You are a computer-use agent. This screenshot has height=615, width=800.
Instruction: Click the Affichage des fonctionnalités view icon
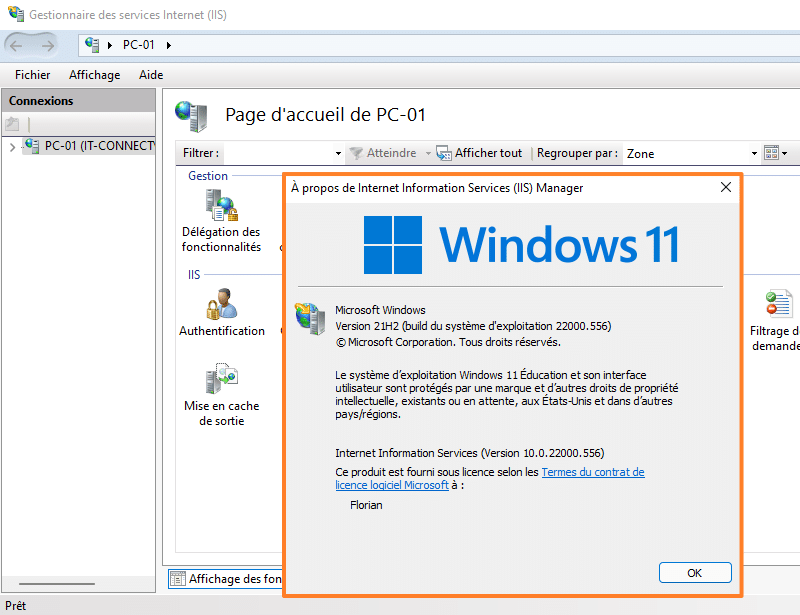coord(177,579)
